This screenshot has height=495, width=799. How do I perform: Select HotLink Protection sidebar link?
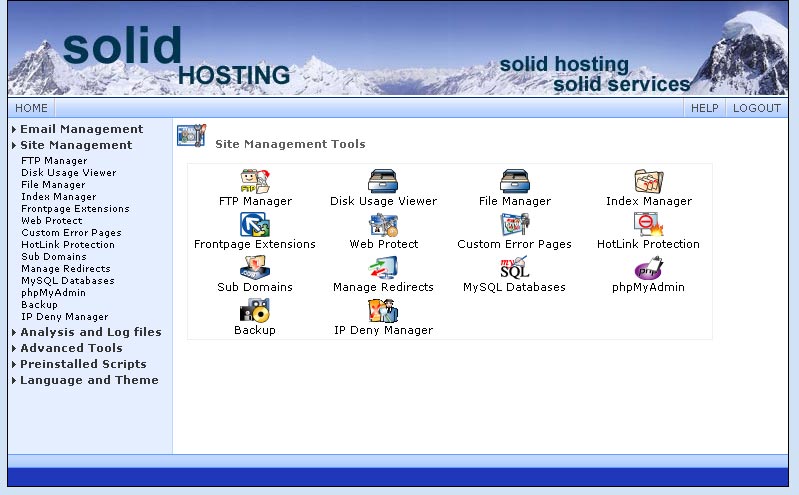pos(68,245)
